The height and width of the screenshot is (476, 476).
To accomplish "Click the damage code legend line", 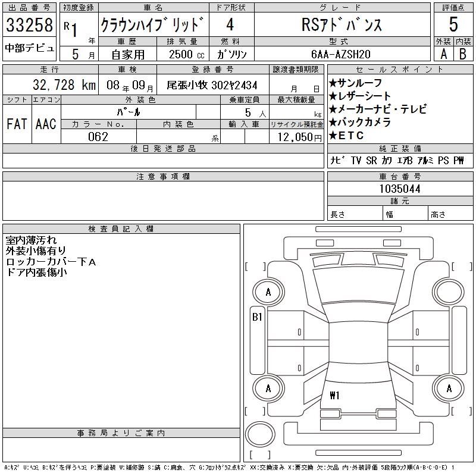I will [x=229, y=468].
